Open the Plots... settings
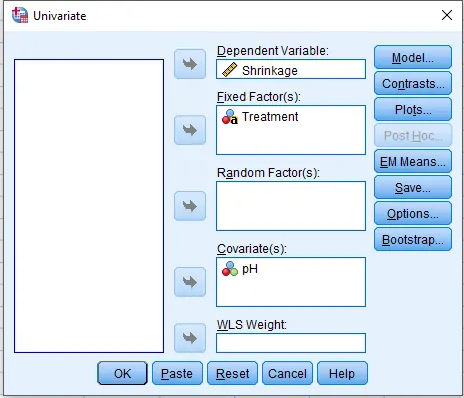This screenshot has width=464, height=398. [x=413, y=109]
